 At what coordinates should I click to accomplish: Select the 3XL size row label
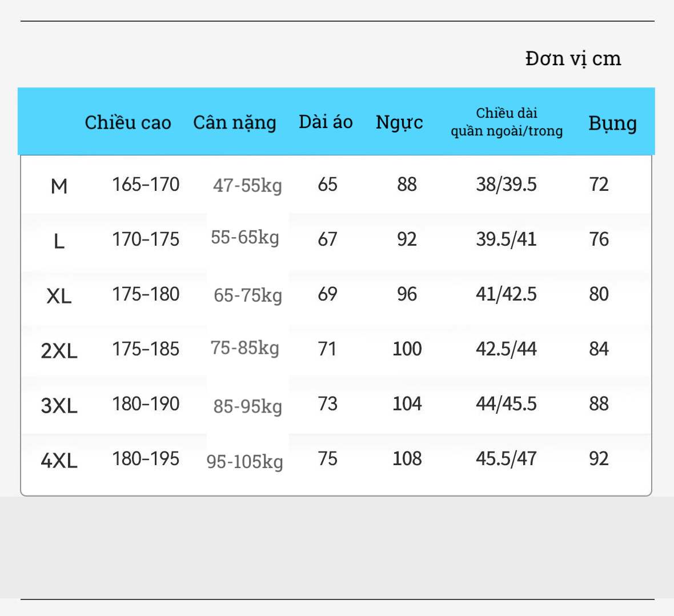[59, 405]
